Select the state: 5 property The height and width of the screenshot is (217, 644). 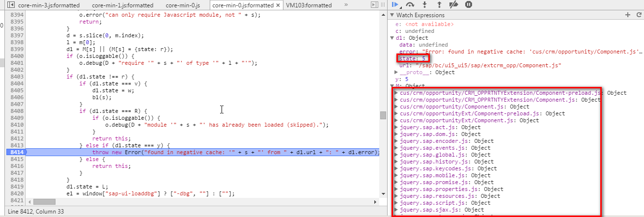[412, 58]
